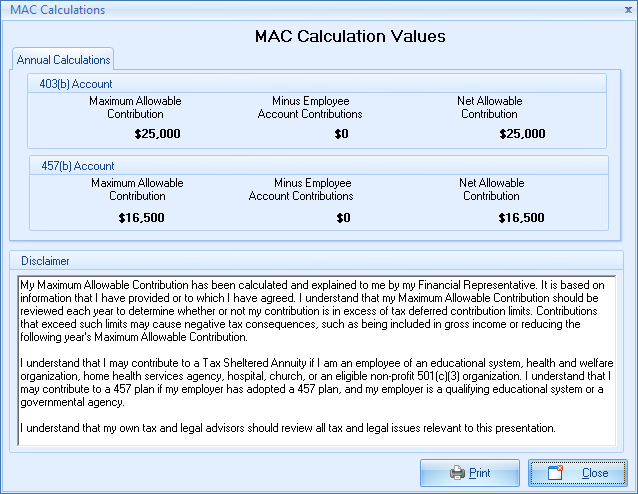Select the 457(b) Account group header
The width and height of the screenshot is (638, 494).
[x=76, y=166]
